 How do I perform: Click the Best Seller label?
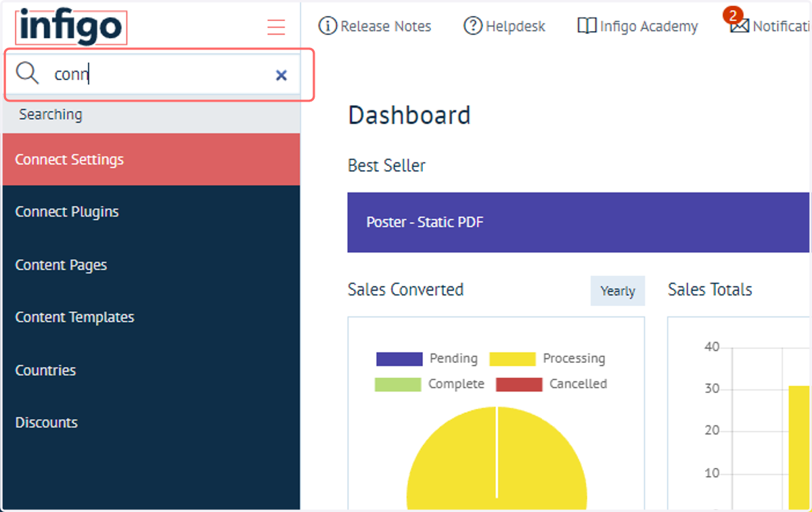click(386, 165)
